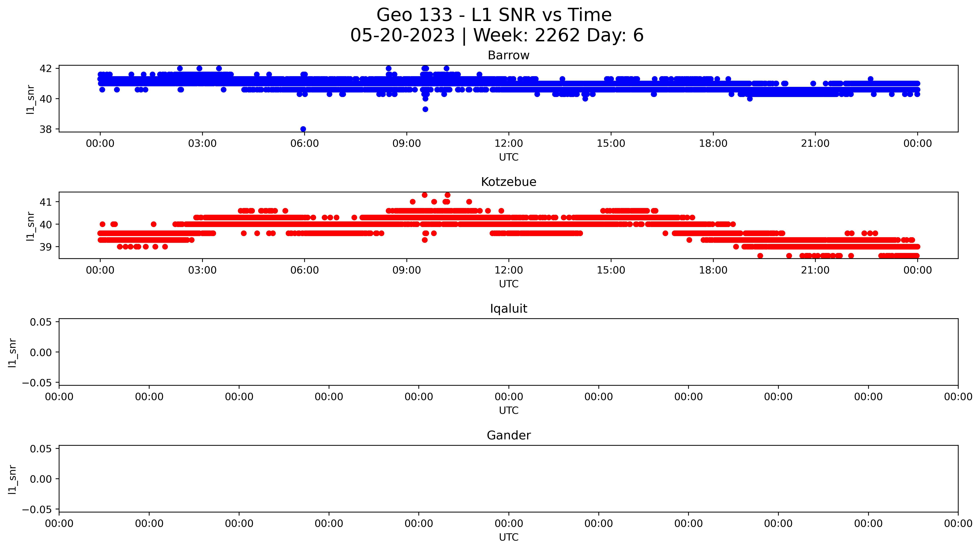Screen dimensions: 980x550
Task: Click the '06:00' tick on the Barrow time axis
Action: (x=304, y=143)
